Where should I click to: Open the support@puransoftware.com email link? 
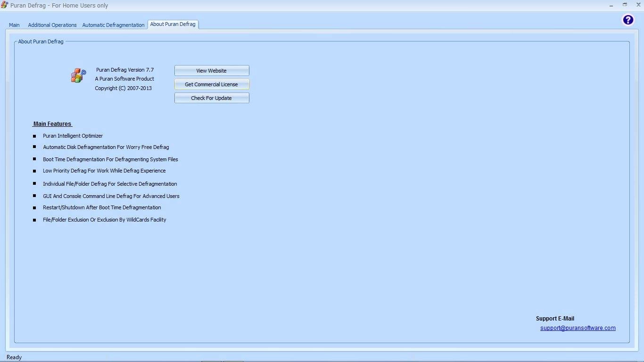(578, 328)
